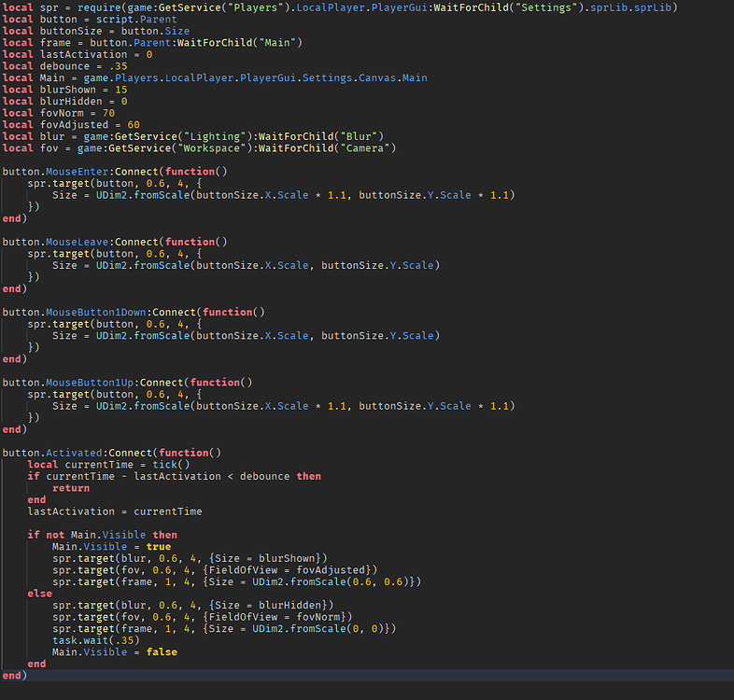
Task: Click 'Activated' event name
Action: [x=74, y=453]
